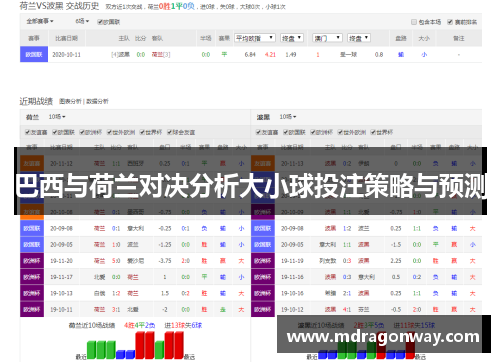The image size is (500, 362).
Task: Click the 2.25 handicap on 19-11-19 row
Action: pyautogui.click(x=396, y=261)
